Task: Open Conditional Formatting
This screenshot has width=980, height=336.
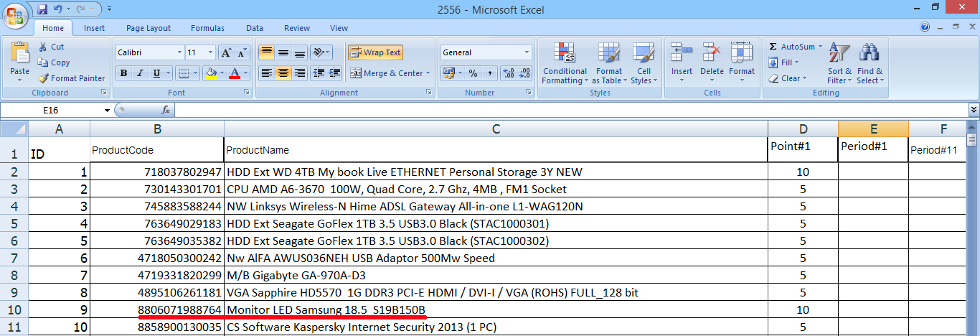Action: 565,63
